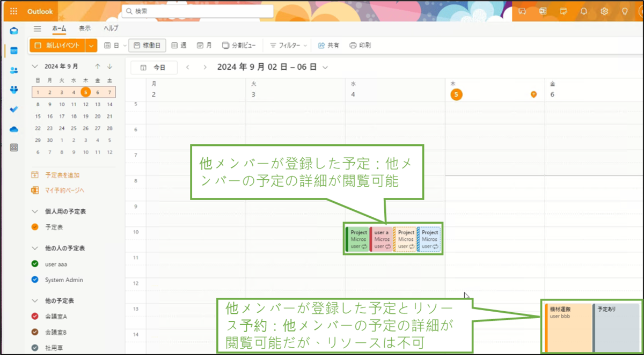The image size is (644, 360).
Task: Select the Calendar icon in the left rail
Action: point(13,51)
